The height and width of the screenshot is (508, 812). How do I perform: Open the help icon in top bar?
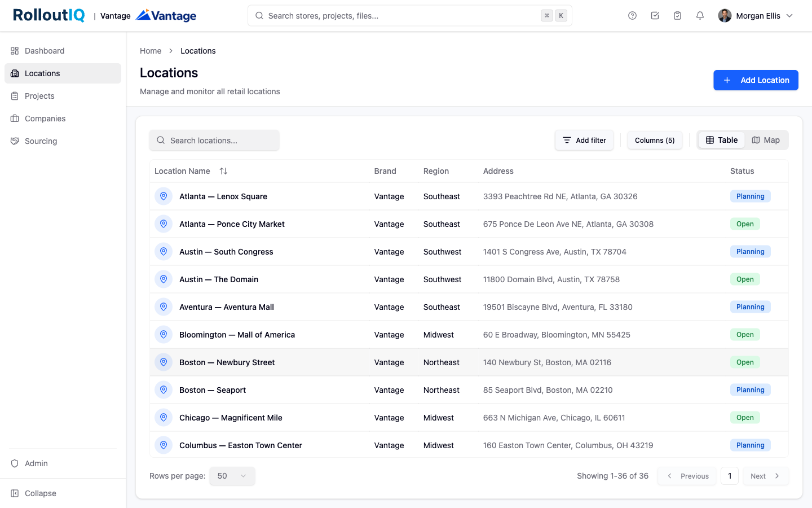tap(632, 16)
